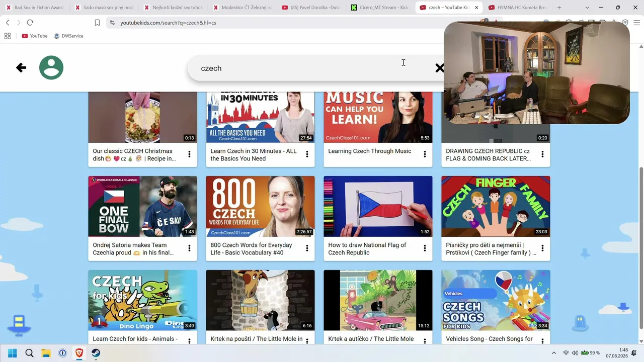
Task: Play the One Final Bow baseball thumbnail
Action: click(x=142, y=206)
